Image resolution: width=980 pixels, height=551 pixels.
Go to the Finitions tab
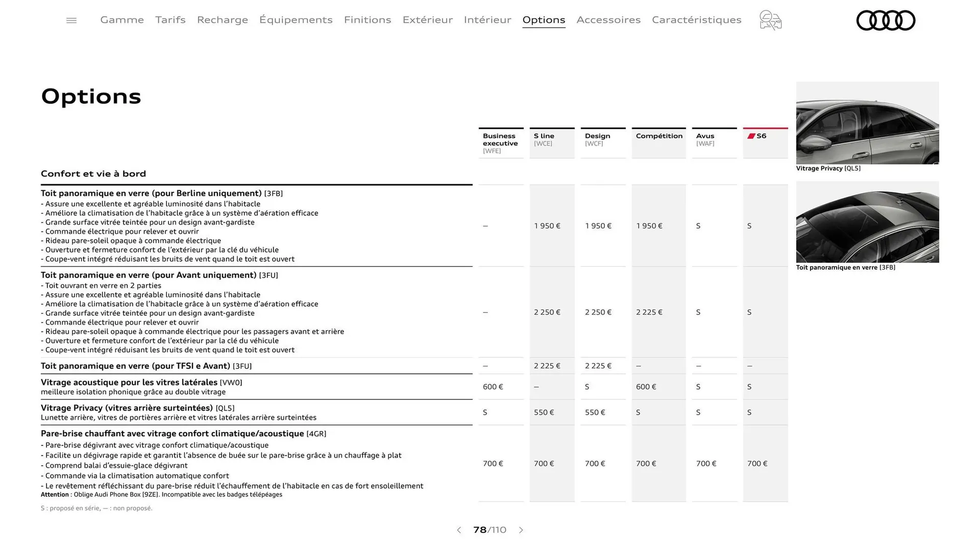click(x=367, y=20)
